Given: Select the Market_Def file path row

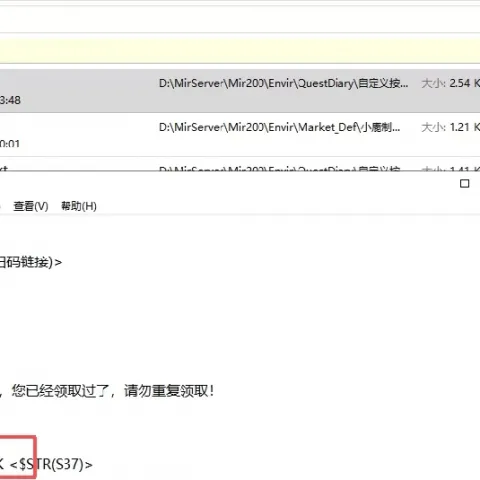Looking at the screenshot, I should click(240, 135).
